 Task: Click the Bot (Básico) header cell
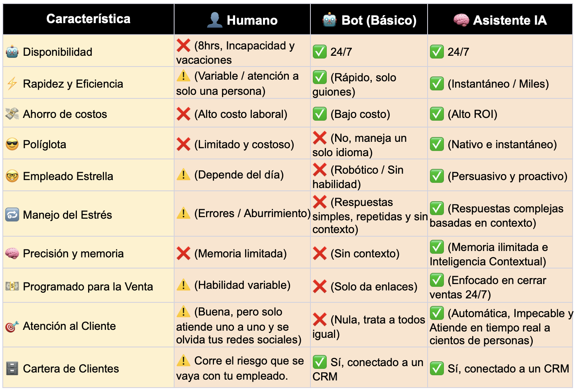[369, 20]
